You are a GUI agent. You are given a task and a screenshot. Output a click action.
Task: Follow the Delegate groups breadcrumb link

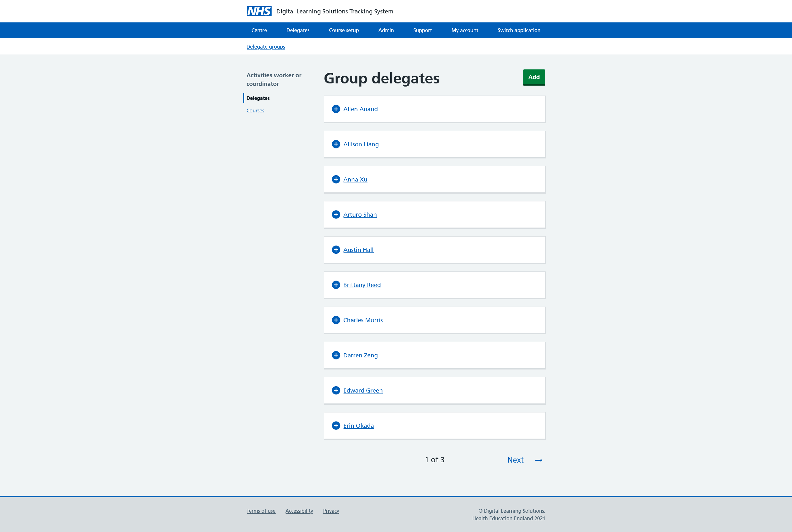[x=265, y=47]
